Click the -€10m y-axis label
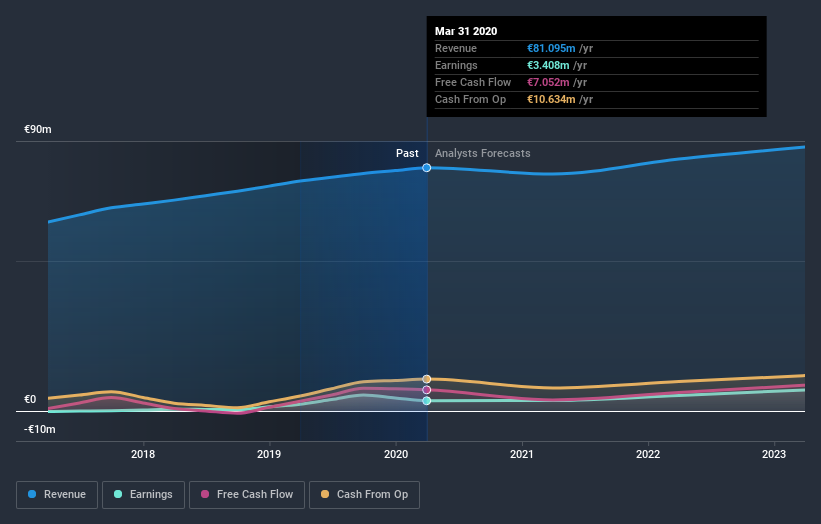Viewport: 821px width, 524px height. point(40,429)
